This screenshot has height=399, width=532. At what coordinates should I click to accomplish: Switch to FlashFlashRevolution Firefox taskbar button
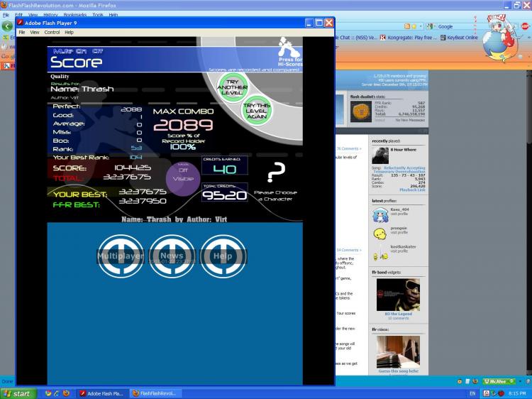pyautogui.click(x=155, y=393)
